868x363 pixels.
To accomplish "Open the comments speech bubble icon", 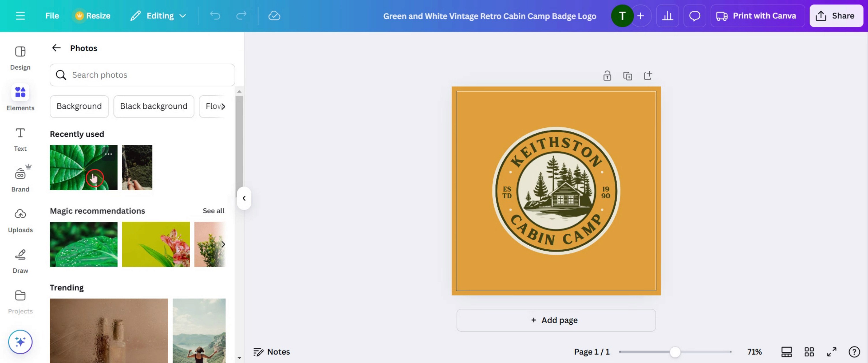I will tap(695, 16).
